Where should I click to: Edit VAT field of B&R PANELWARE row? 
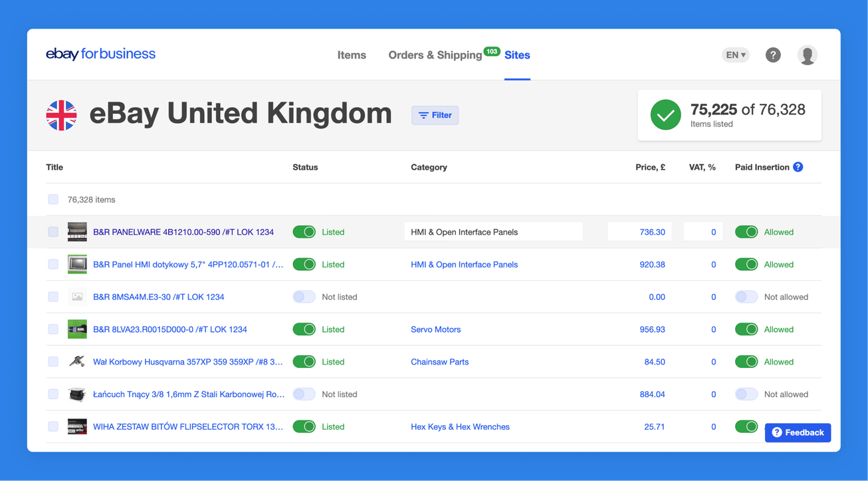pyautogui.click(x=703, y=232)
